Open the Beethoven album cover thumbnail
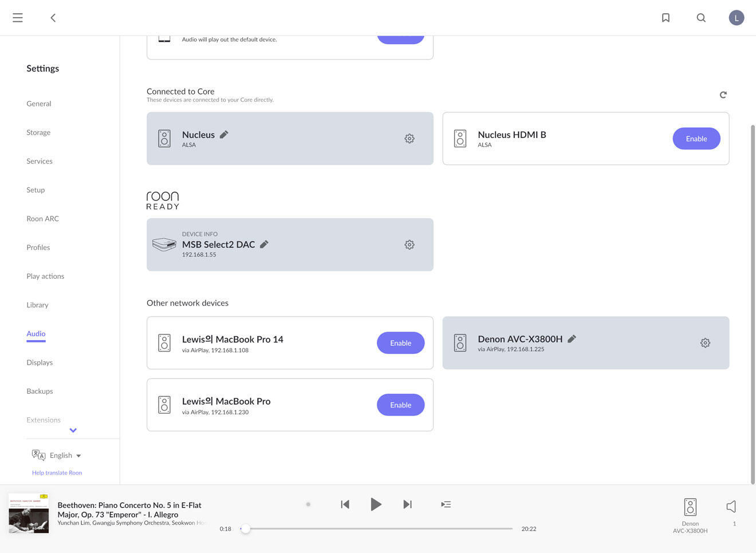Viewport: 756px width, 553px height. (29, 513)
